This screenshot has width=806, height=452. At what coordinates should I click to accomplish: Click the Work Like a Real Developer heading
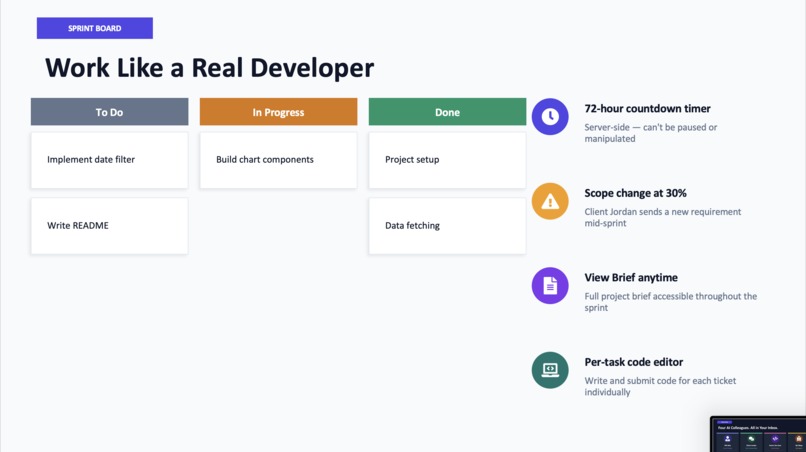[x=210, y=68]
